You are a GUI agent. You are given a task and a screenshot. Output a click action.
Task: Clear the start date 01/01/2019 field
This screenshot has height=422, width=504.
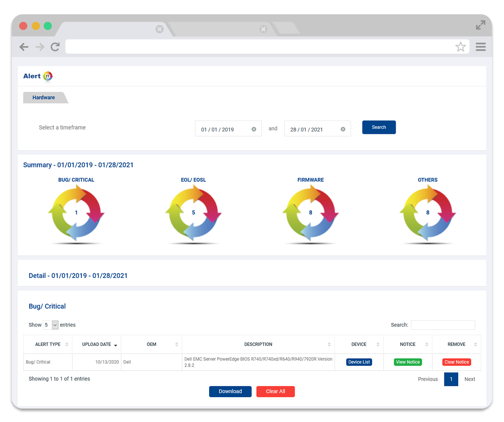[254, 129]
